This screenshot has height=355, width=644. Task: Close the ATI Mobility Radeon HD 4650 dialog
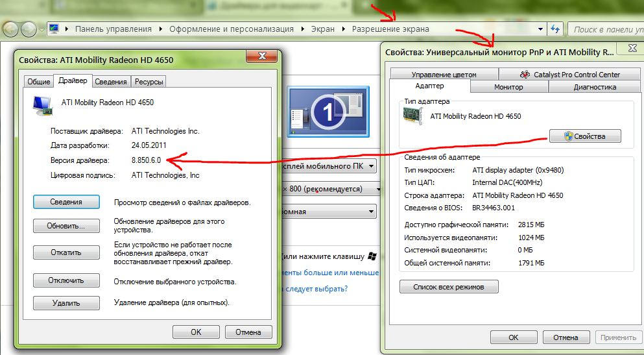tap(261, 56)
